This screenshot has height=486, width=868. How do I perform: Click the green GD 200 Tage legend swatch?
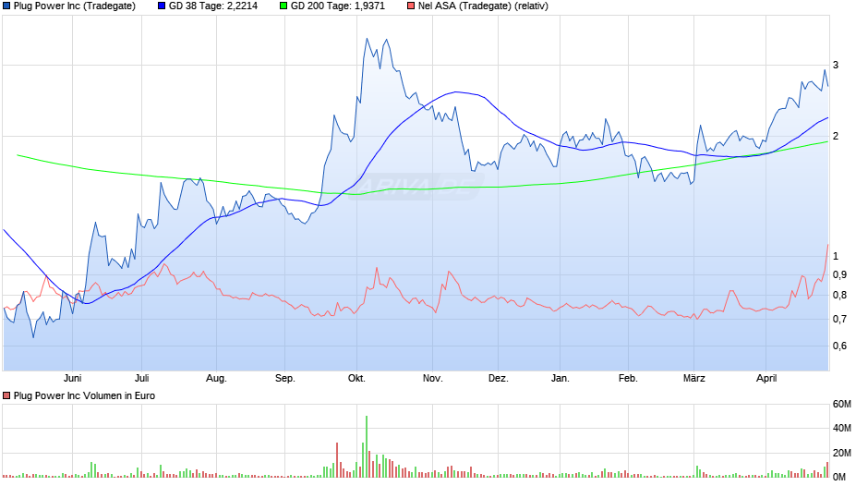coord(283,6)
